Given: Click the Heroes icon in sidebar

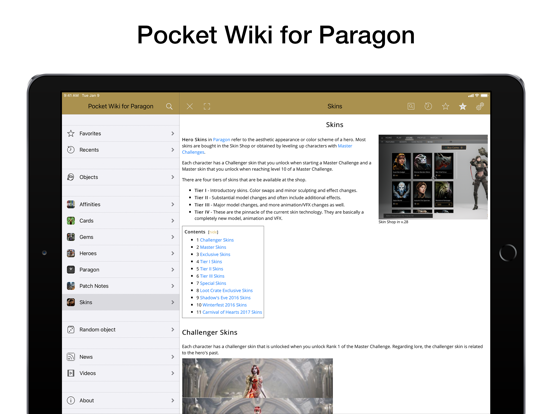Looking at the screenshot, I should 71,253.
